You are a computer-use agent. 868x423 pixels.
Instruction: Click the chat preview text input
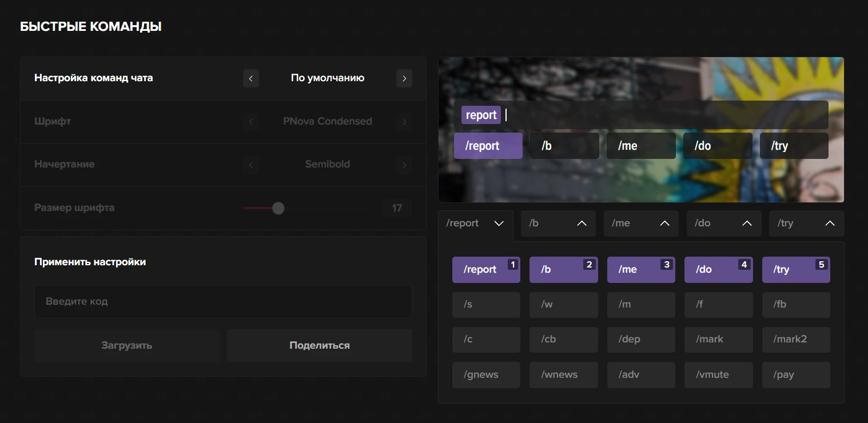tap(663, 115)
